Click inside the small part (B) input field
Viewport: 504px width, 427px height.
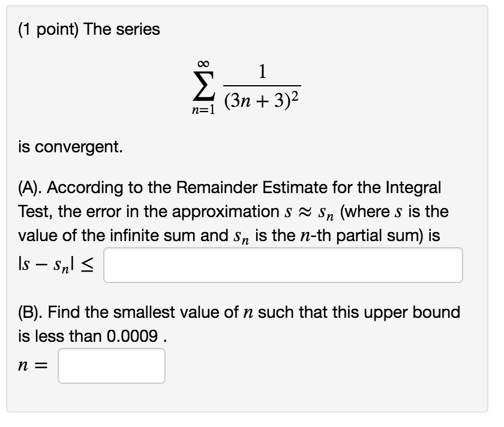[111, 365]
